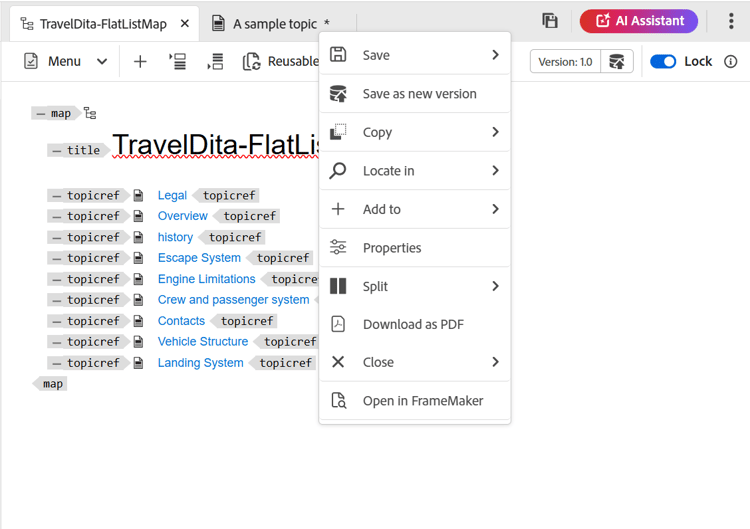Screen dimensions: 750x529
Task: Click the info icon next to Lock
Action: coord(730,62)
